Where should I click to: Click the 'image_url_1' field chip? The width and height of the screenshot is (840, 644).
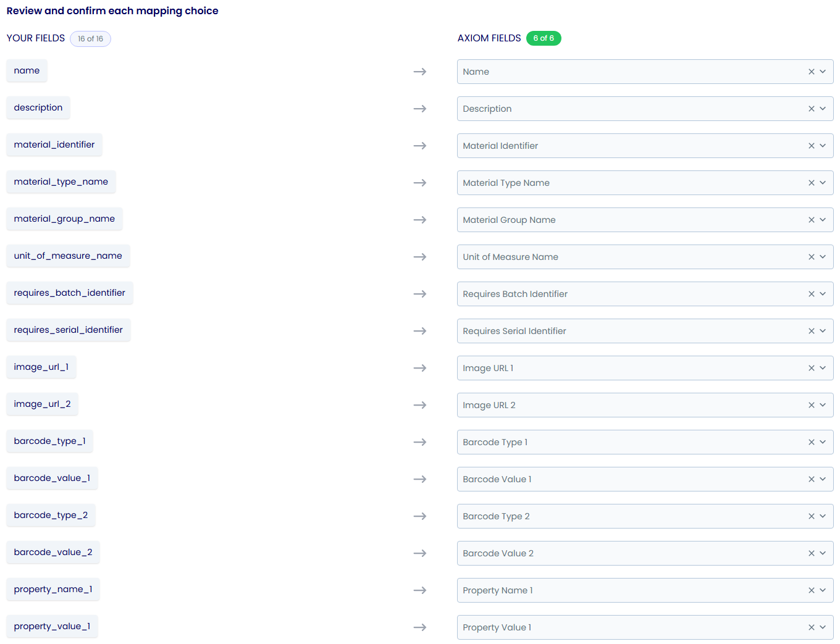point(41,367)
